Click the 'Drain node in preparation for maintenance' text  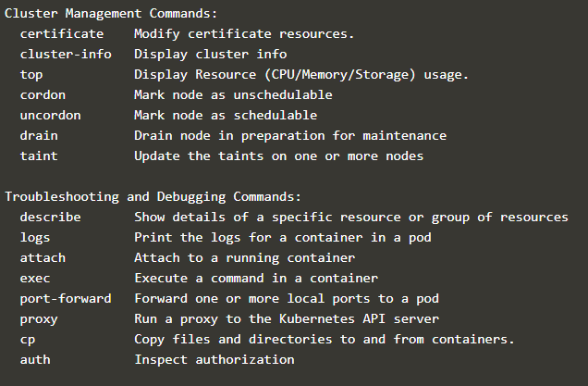290,135
